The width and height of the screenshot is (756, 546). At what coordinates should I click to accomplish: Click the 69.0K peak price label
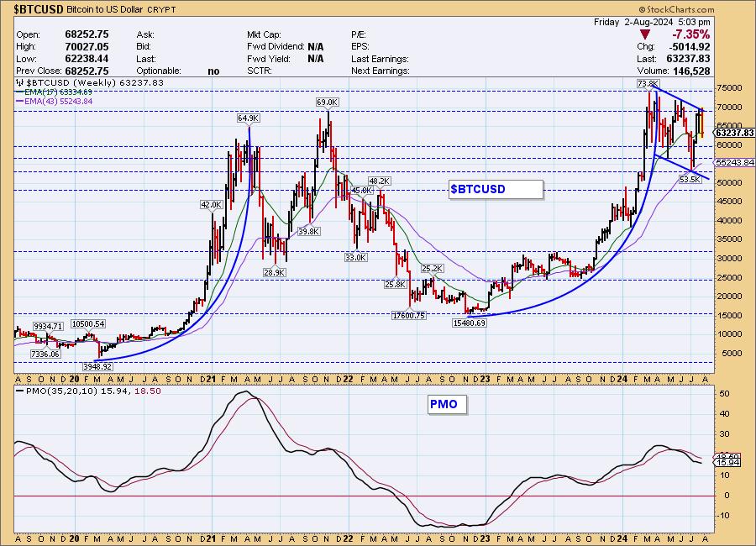coord(327,102)
